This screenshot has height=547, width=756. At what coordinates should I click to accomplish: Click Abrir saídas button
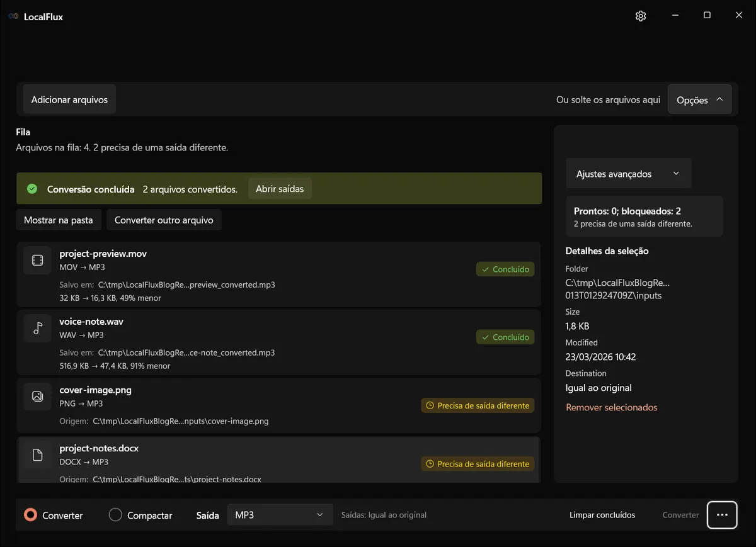(x=280, y=189)
